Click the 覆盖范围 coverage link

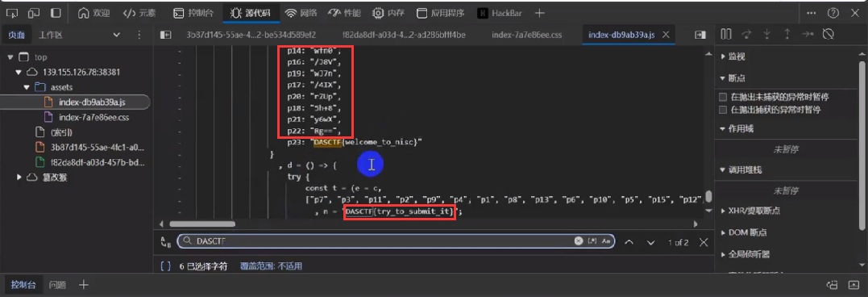coord(272,266)
